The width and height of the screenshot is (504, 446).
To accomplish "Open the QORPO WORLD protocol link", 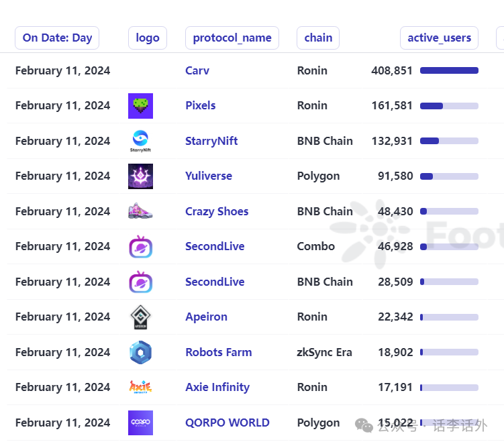I will point(228,423).
